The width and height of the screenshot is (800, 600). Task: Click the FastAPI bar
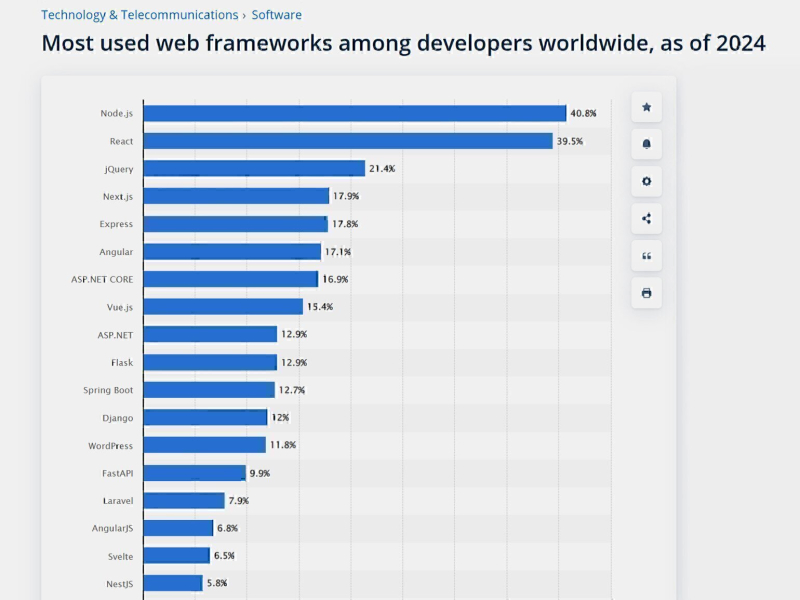coord(195,473)
